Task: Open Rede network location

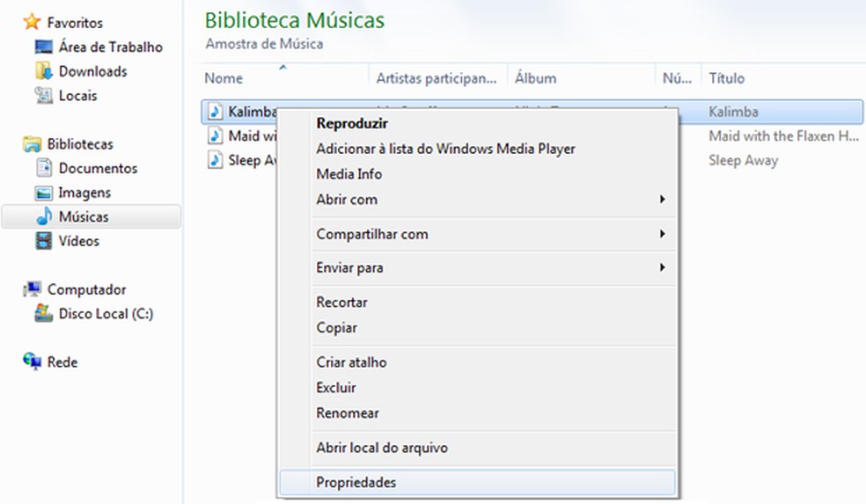Action: coord(62,362)
